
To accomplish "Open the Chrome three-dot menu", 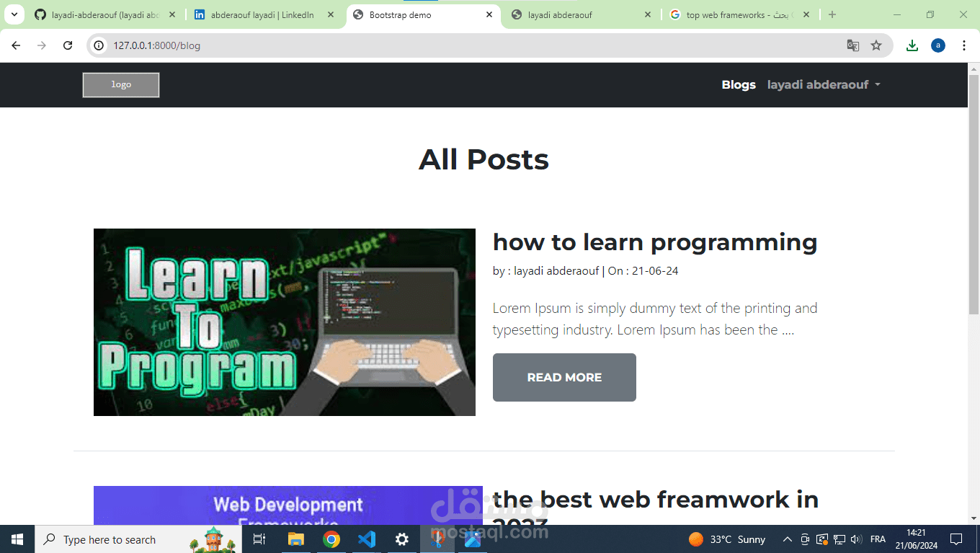I will coord(964,45).
